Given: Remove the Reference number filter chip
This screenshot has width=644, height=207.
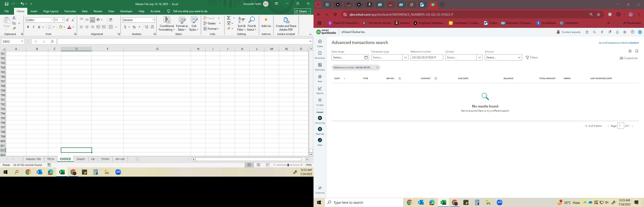Looking at the screenshot, I should (x=378, y=67).
